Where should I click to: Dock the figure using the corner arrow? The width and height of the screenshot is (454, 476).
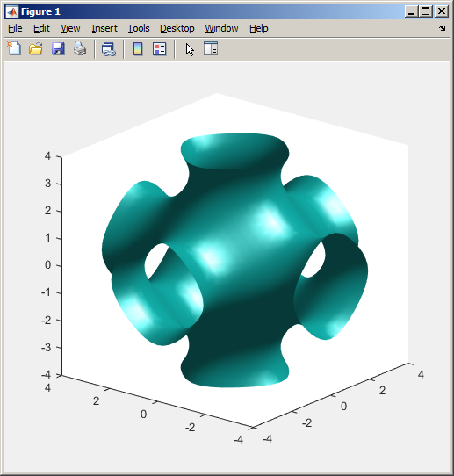tap(443, 28)
